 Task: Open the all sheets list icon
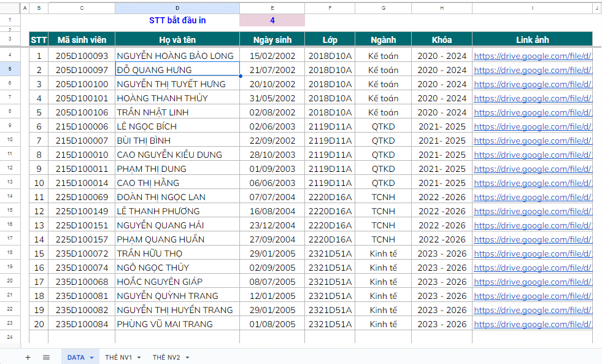(46, 357)
